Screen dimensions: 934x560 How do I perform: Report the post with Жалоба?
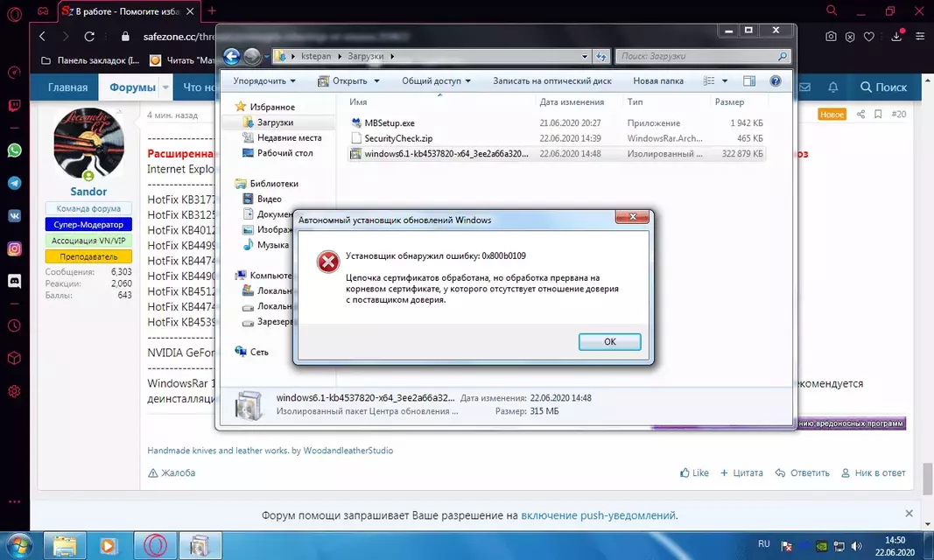click(x=172, y=473)
